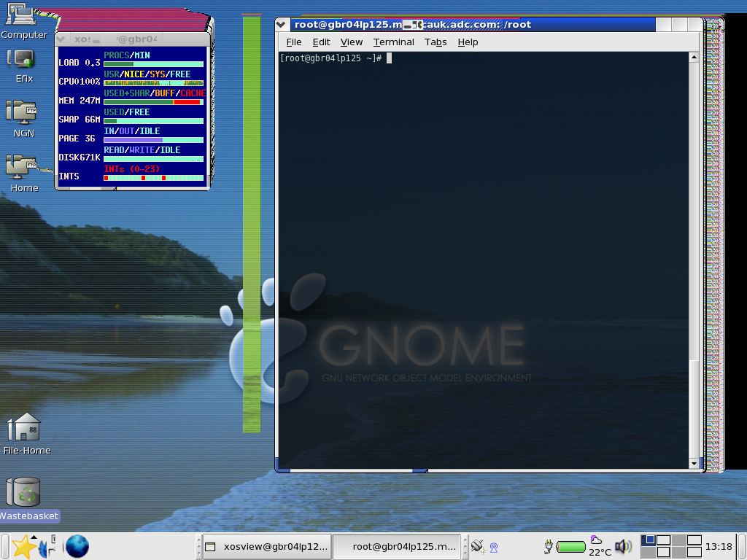Switch to the first workspace in pager
Image resolution: width=747 pixels, height=560 pixels.
coord(648,540)
